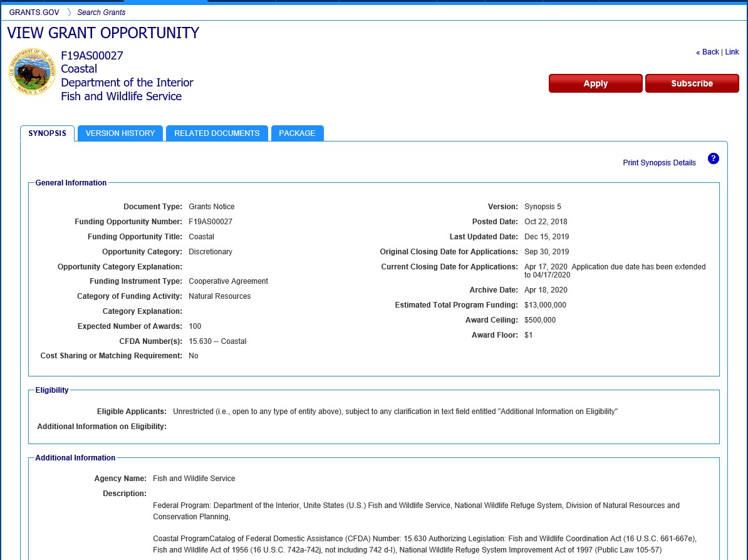Click the breadcrumb chevron after GRANTS.GOV
The height and width of the screenshot is (560, 748).
[x=69, y=13]
